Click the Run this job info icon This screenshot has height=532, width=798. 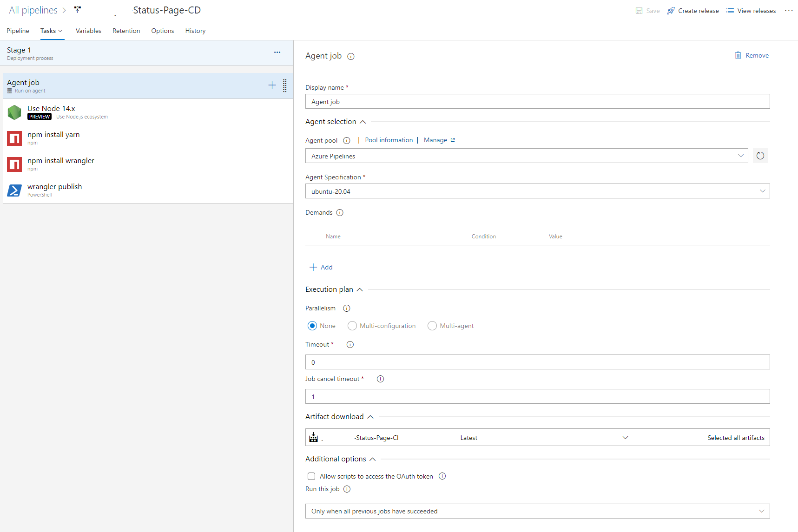coord(347,489)
